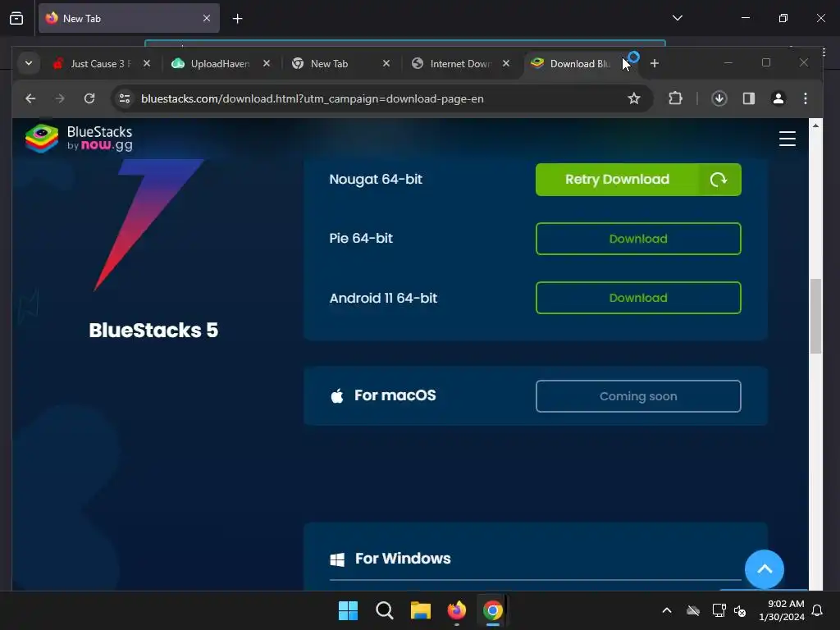Reload the BlueStacks download page
Screen dimensions: 840x630
[89, 98]
